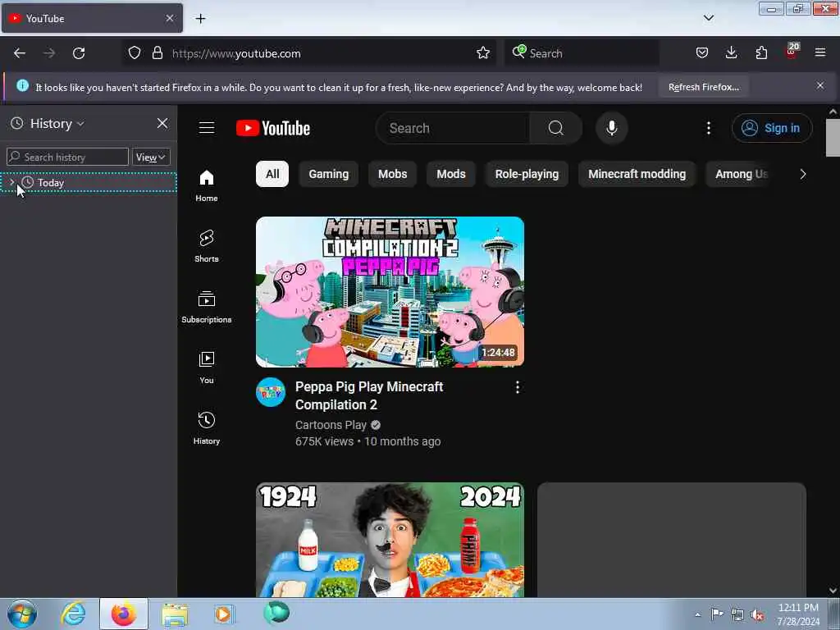Select the Minecraft modding filter chip
This screenshot has height=630, width=840.
click(637, 174)
